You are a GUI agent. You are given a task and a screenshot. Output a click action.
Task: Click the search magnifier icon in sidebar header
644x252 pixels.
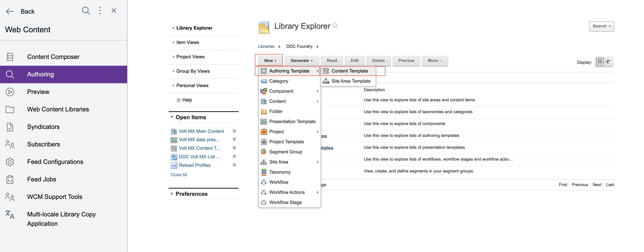coord(86,10)
